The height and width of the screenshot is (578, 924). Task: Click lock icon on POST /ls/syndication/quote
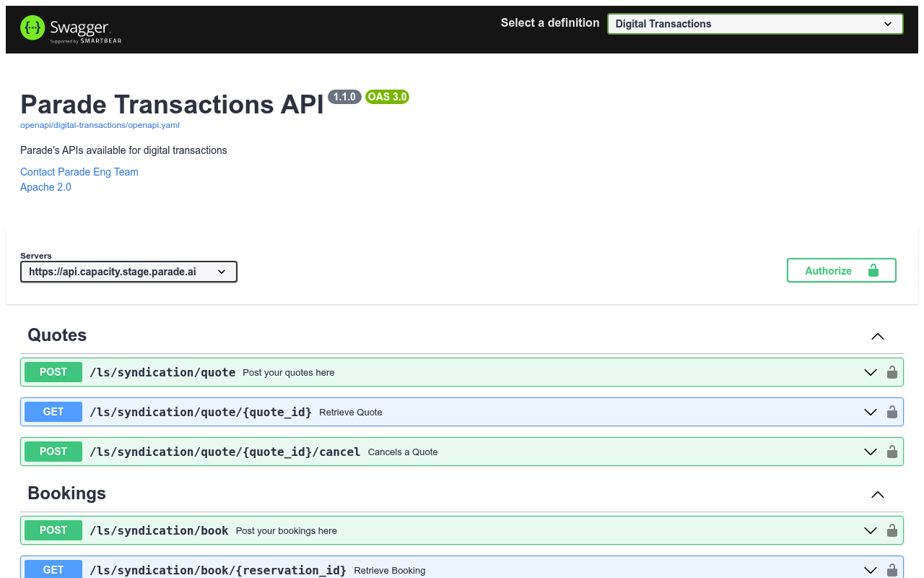tap(892, 372)
